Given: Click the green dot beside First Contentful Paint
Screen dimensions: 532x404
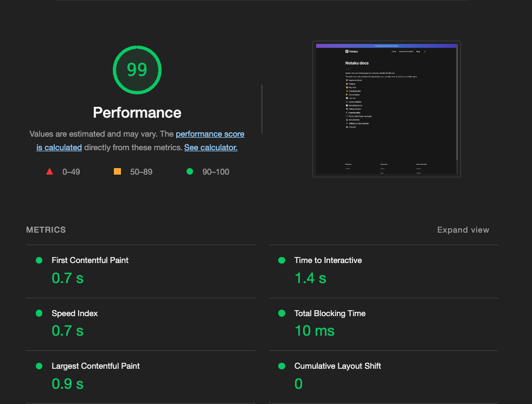Looking at the screenshot, I should pos(39,260).
